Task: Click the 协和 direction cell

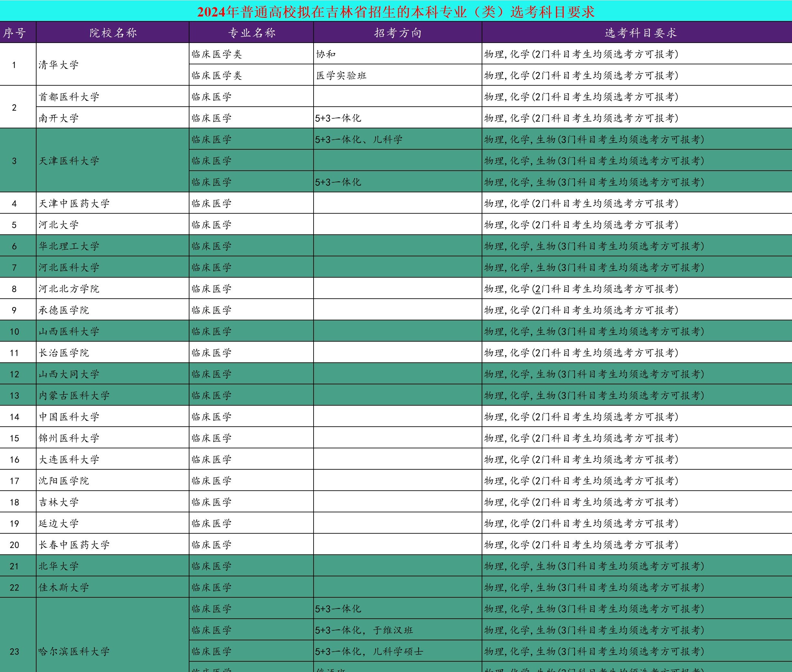Action: (x=398, y=54)
